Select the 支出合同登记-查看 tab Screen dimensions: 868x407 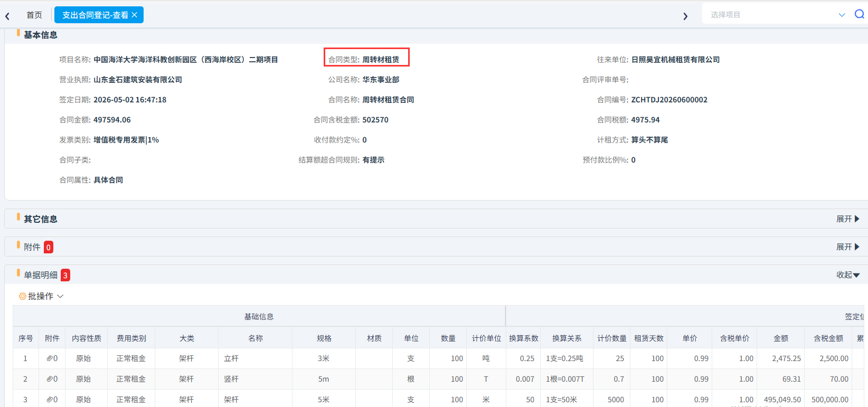(x=95, y=15)
